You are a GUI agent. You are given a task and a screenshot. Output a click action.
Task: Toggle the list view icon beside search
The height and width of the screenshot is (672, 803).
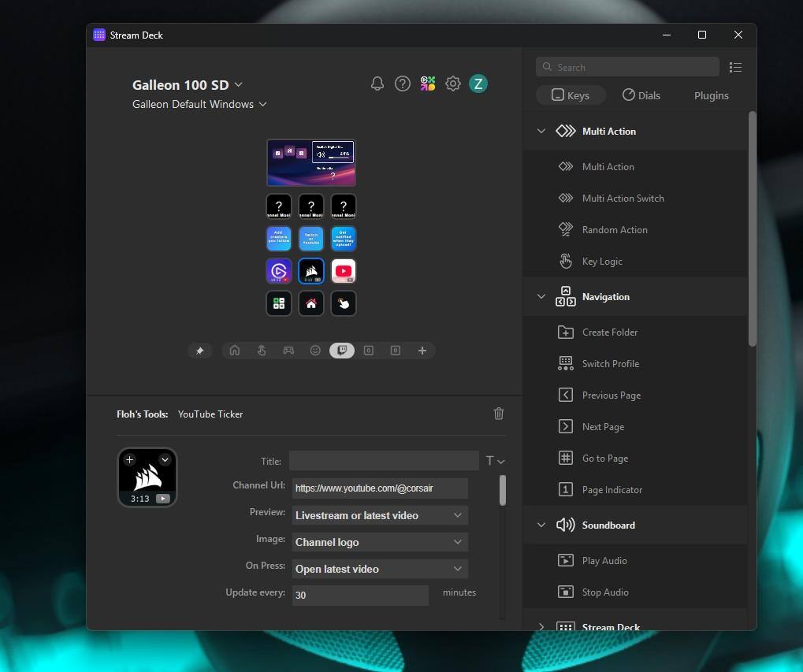click(736, 68)
